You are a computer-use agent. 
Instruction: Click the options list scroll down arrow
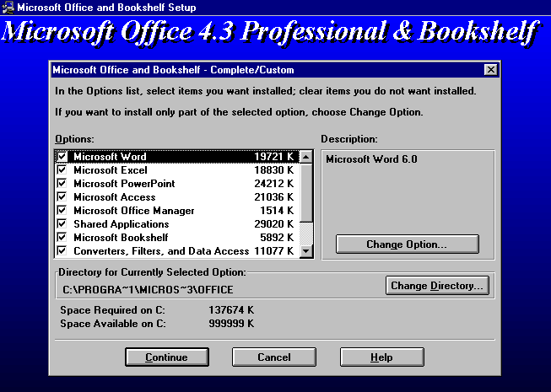click(x=306, y=251)
